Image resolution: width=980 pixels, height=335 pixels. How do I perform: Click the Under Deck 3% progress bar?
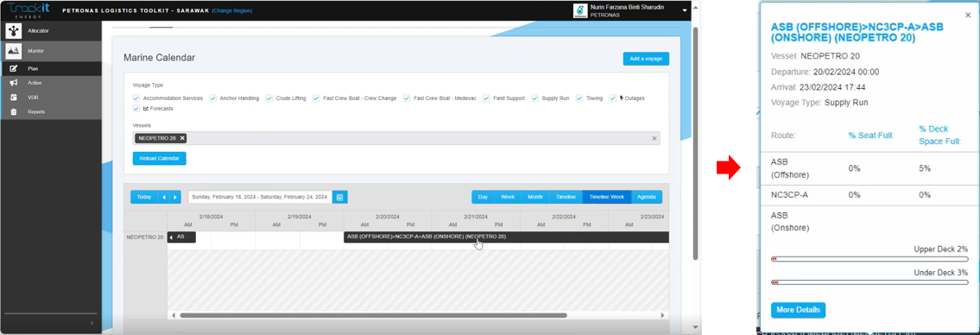point(869,282)
